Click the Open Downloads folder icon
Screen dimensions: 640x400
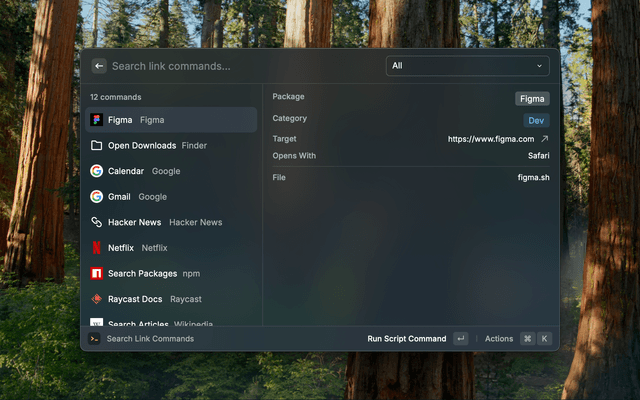coord(96,145)
